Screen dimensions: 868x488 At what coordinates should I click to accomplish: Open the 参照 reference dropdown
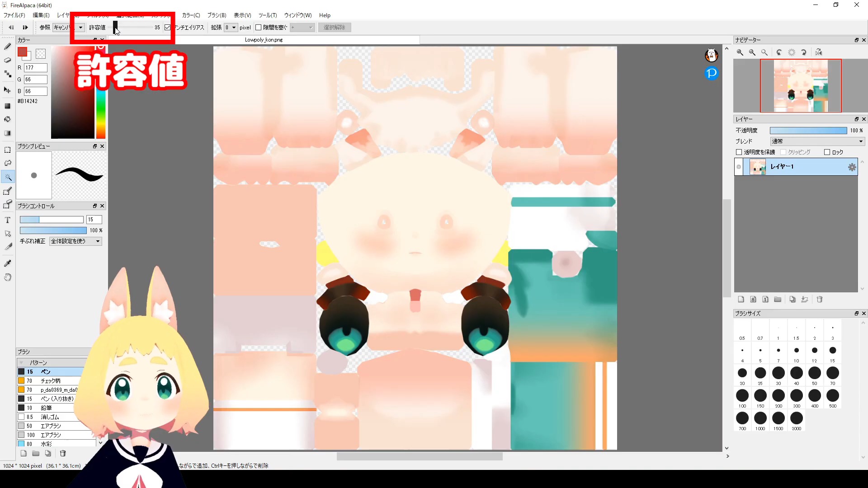pos(69,28)
